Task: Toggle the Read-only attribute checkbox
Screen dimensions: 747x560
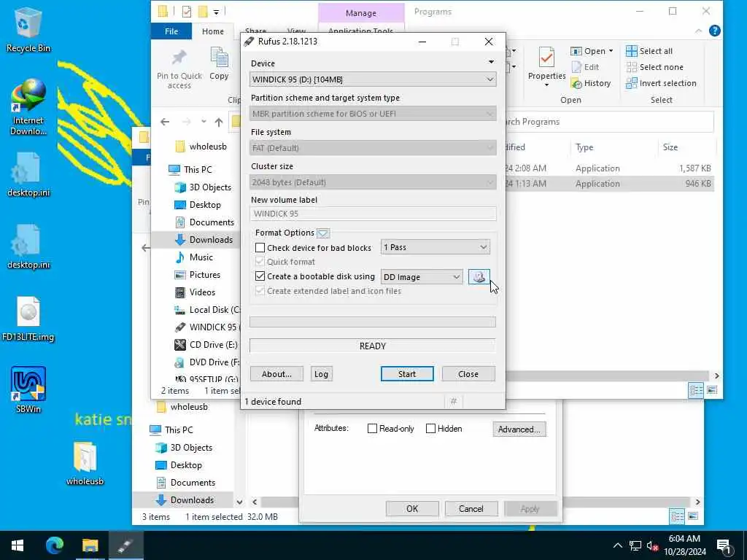Action: point(372,429)
